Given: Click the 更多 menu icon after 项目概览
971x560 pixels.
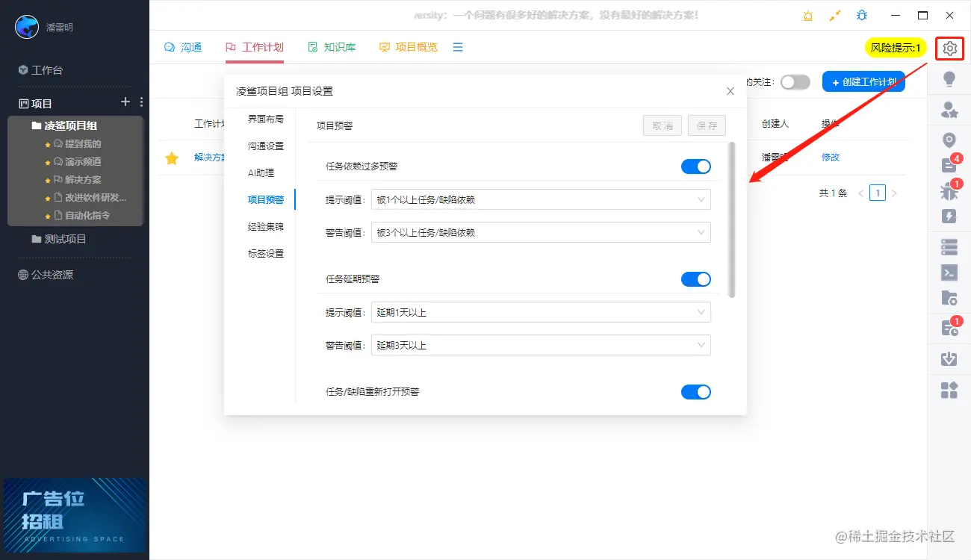Looking at the screenshot, I should click(458, 47).
